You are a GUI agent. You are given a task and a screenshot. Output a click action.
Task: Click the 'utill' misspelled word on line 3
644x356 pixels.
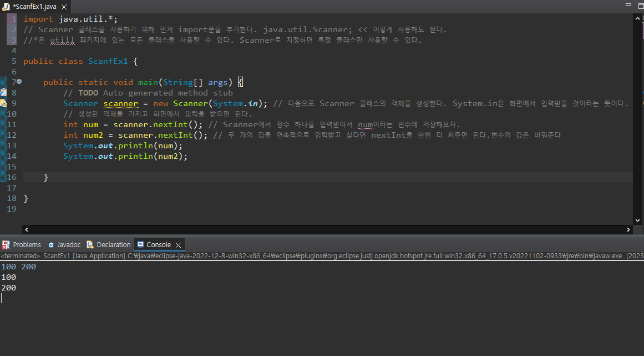click(x=62, y=41)
